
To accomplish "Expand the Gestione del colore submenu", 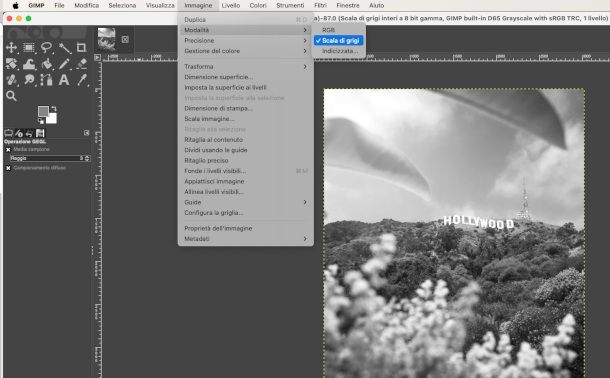I will (x=245, y=51).
